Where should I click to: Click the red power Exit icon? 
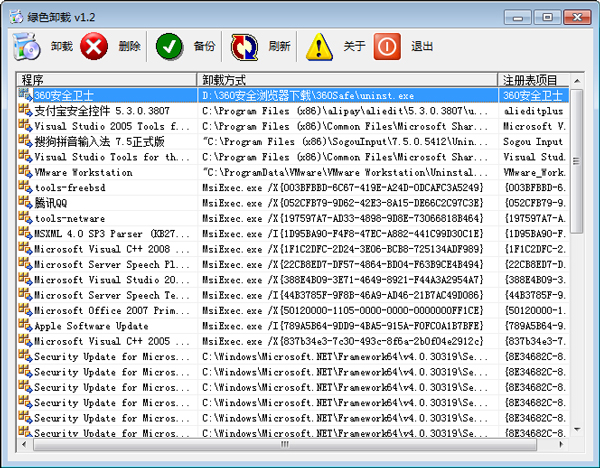(387, 46)
